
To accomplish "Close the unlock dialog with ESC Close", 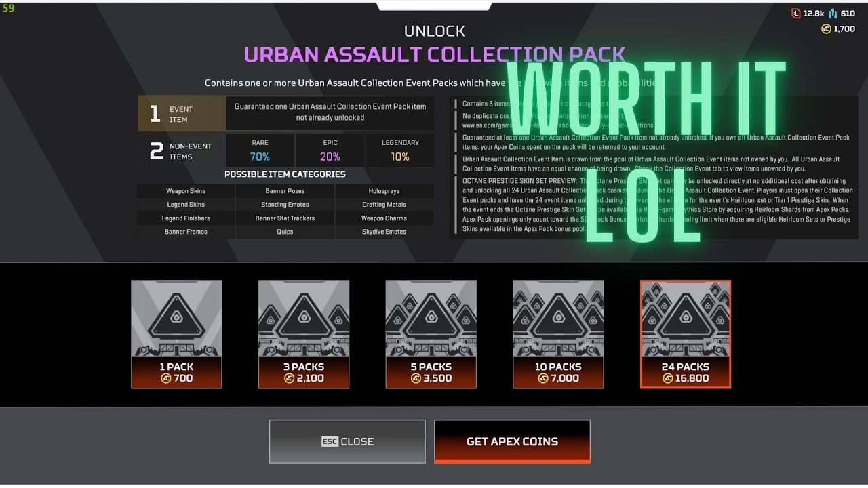I will 347,441.
